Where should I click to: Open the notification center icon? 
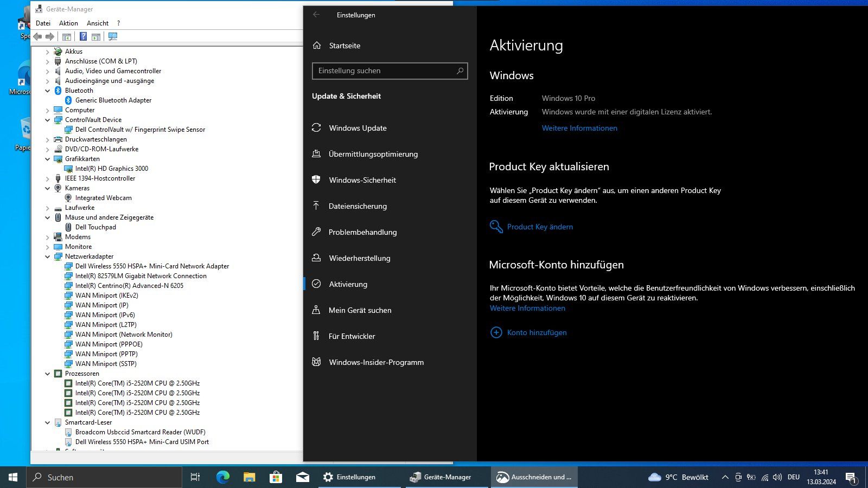click(851, 478)
